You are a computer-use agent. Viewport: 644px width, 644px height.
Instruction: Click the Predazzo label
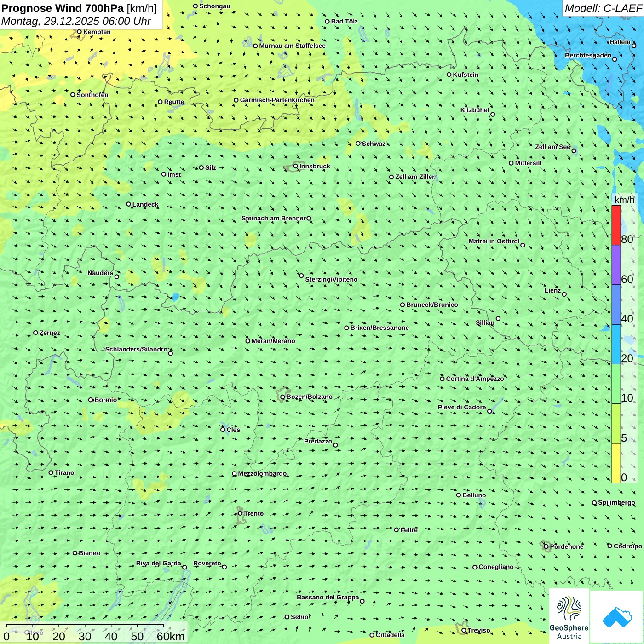[x=318, y=441]
